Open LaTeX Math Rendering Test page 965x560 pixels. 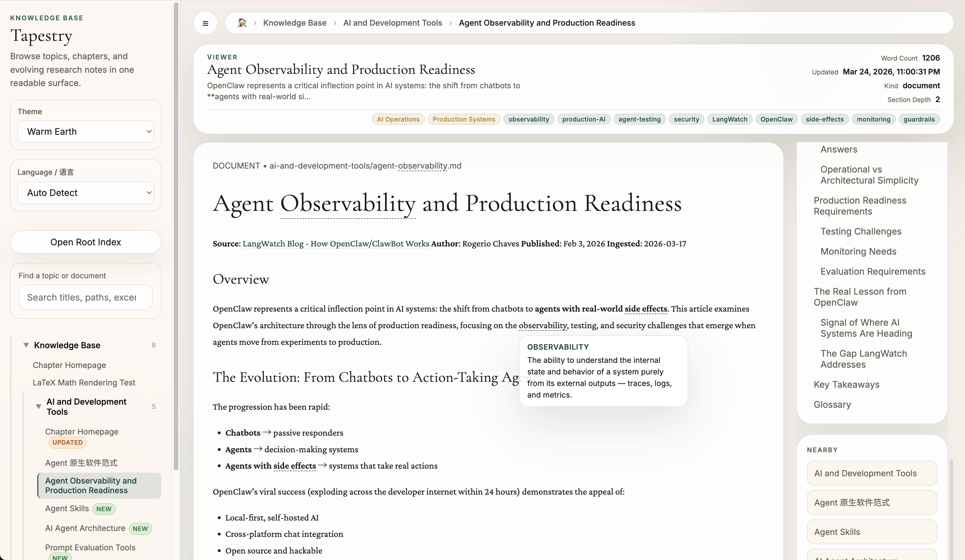[x=84, y=383]
